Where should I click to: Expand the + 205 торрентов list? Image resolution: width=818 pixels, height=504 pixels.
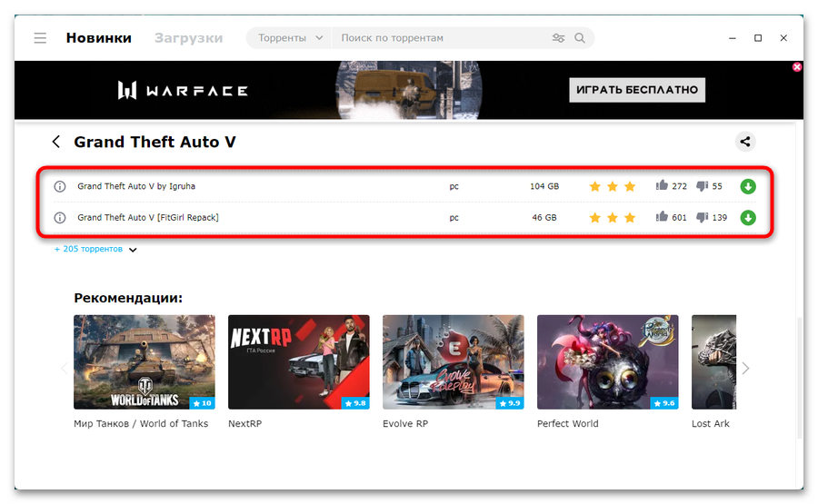point(95,249)
